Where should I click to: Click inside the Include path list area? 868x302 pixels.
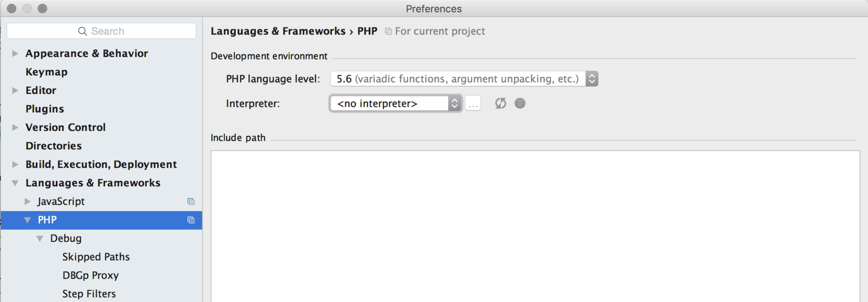[535, 226]
